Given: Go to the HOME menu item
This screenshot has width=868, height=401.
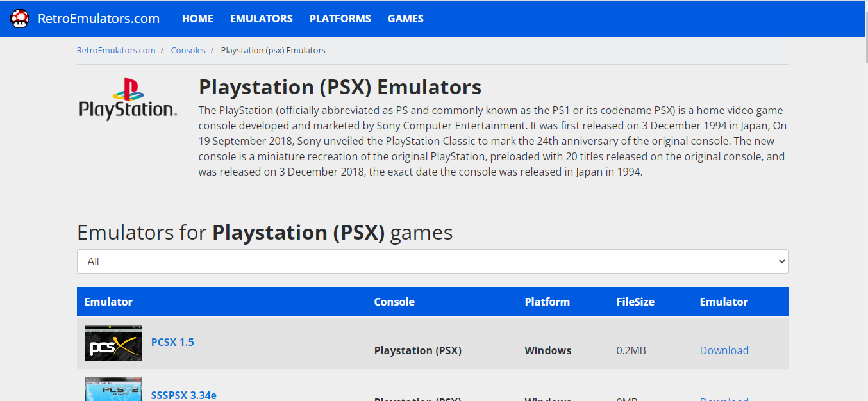Looking at the screenshot, I should pos(197,19).
